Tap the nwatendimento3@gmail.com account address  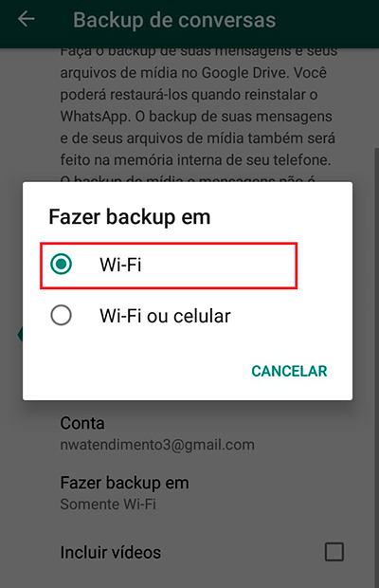157,445
